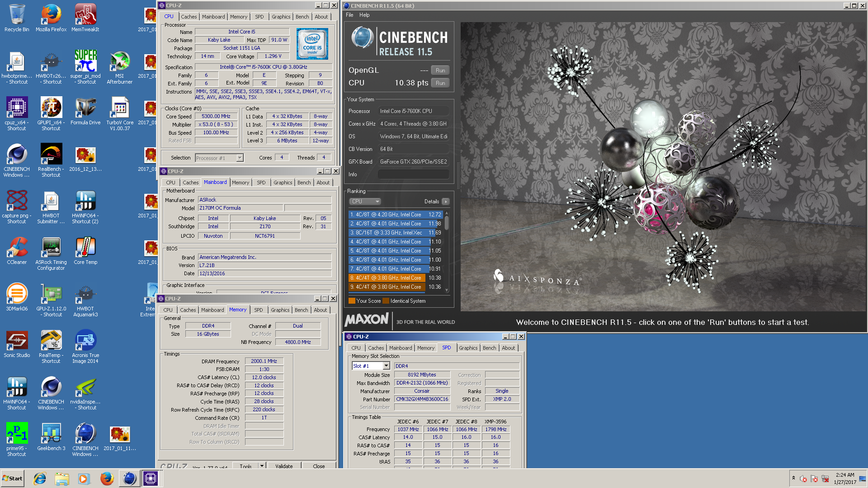Viewport: 868px width, 488px height.
Task: Run the CPU test in Cinebench
Action: click(440, 83)
